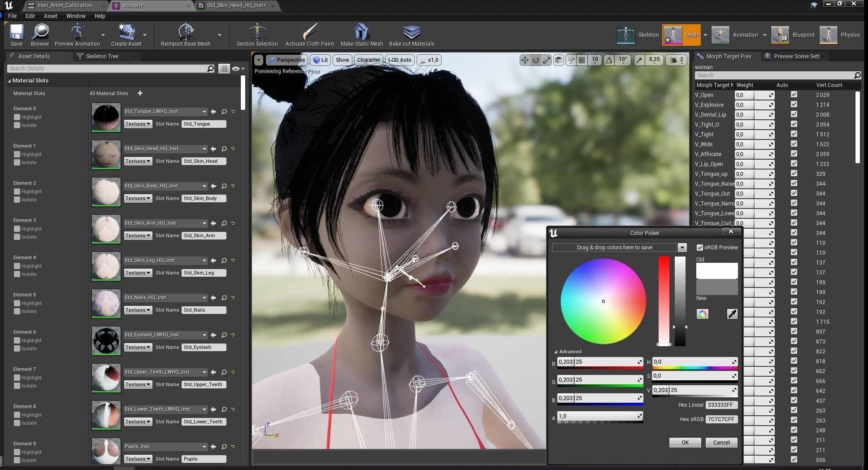Image resolution: width=868 pixels, height=470 pixels.
Task: Switch to Blueprint editor mode
Action: pyautogui.click(x=793, y=35)
